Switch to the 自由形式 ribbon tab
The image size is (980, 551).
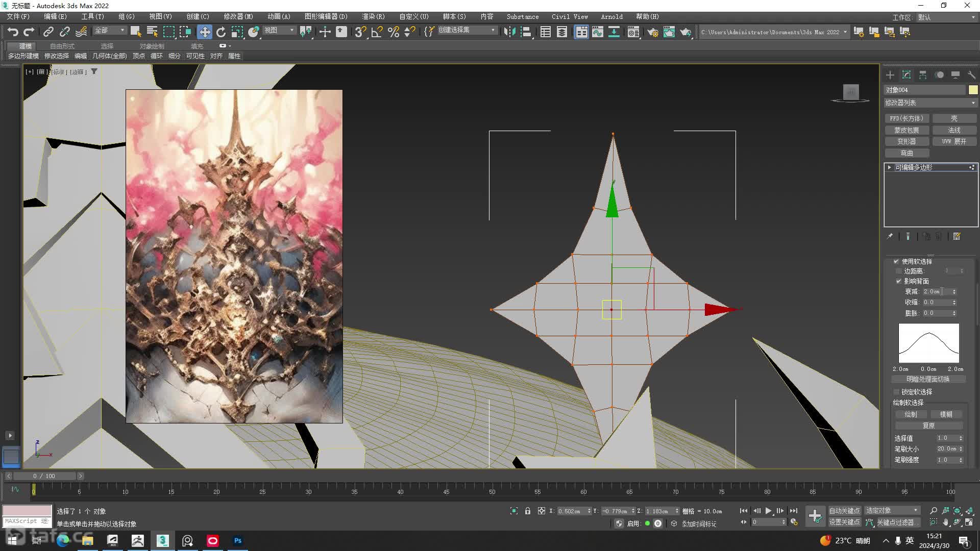click(62, 46)
